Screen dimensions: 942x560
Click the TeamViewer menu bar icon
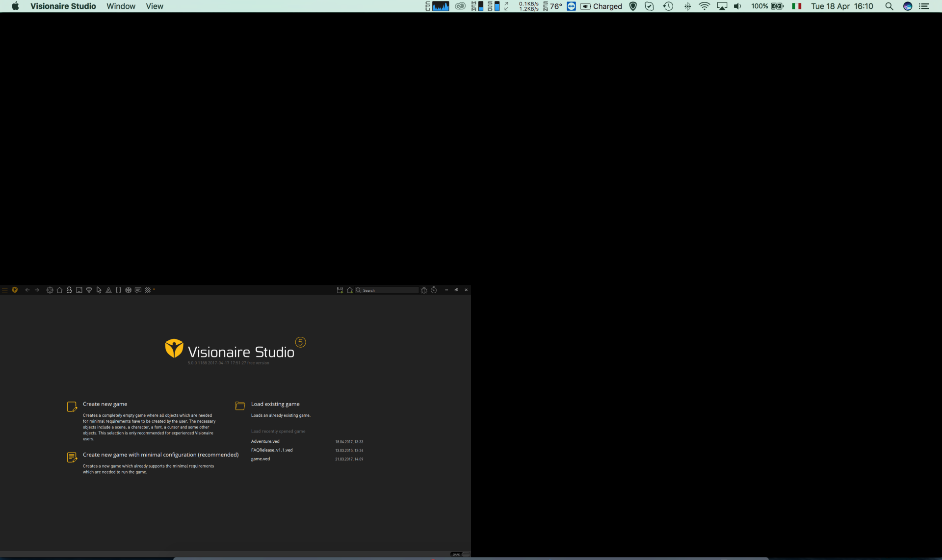(571, 6)
